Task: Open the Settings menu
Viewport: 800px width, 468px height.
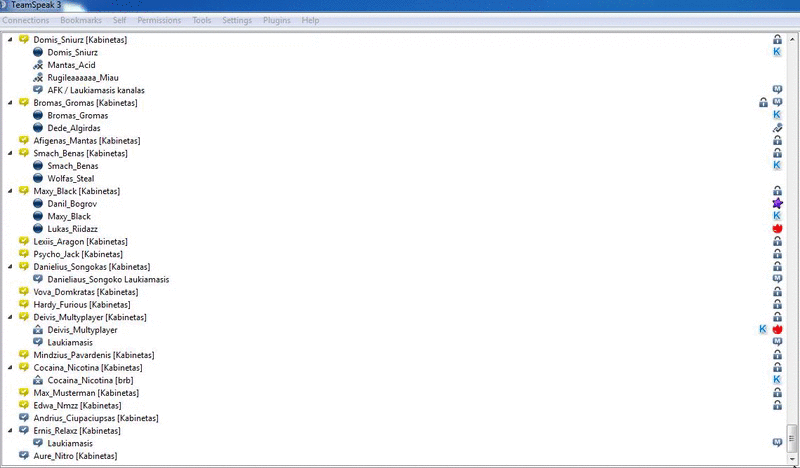Action: point(237,20)
